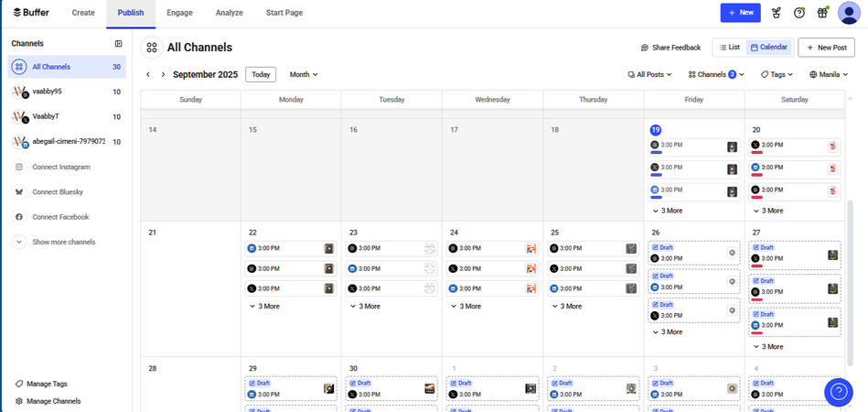Image resolution: width=868 pixels, height=412 pixels.
Task: Click the Buffer logo
Action: point(30,12)
